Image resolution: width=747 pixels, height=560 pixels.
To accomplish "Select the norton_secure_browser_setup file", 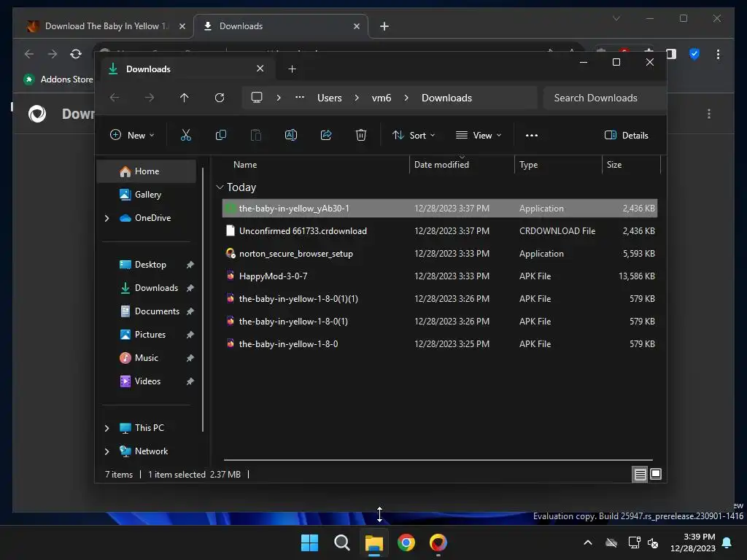I will (x=440, y=254).
